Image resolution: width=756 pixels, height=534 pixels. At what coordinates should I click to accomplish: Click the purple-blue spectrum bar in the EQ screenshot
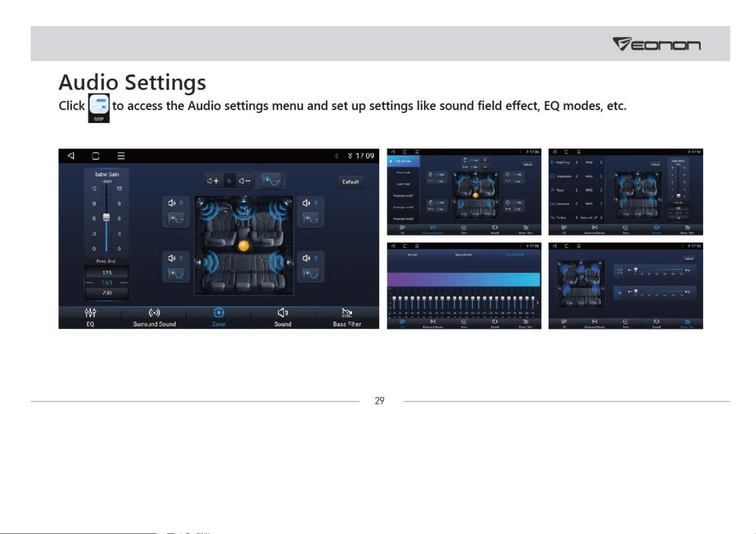tap(463, 279)
